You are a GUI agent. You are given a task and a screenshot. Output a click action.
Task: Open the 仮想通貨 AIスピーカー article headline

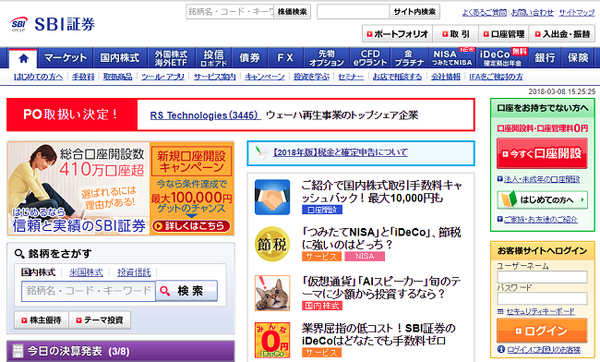pyautogui.click(x=381, y=287)
